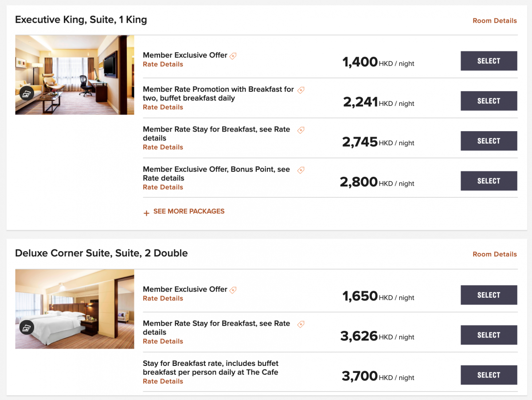Screen dimensions: 532x400
Task: Click tag icon beside Executive King Member Exclusive Offer
Action: tap(233, 56)
